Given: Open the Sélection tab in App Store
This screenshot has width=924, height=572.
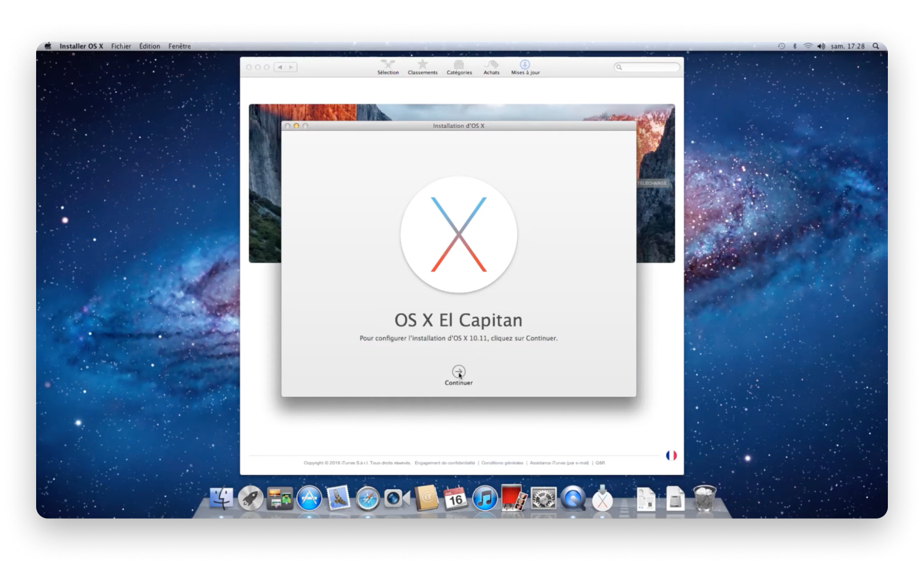Looking at the screenshot, I should 388,67.
